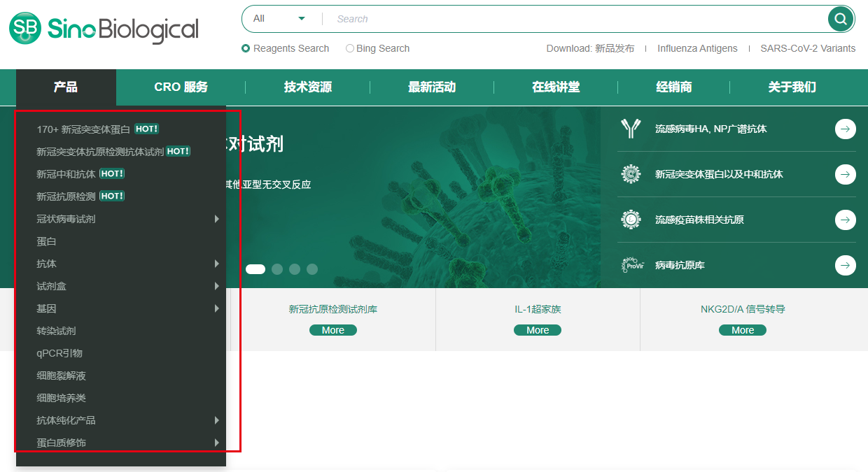The width and height of the screenshot is (868, 472).
Task: Select the third carousel dot
Action: coord(295,269)
